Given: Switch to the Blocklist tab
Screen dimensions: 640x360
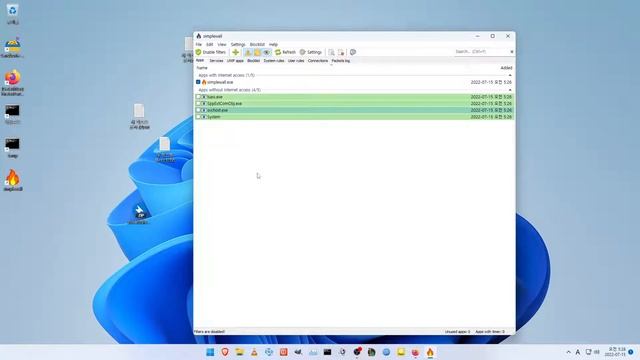Looking at the screenshot, I should click(x=253, y=61).
